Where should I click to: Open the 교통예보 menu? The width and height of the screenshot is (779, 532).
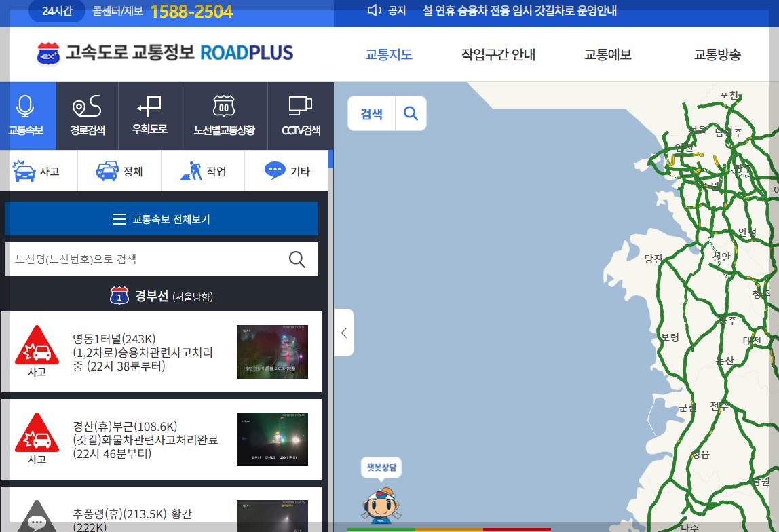point(607,54)
